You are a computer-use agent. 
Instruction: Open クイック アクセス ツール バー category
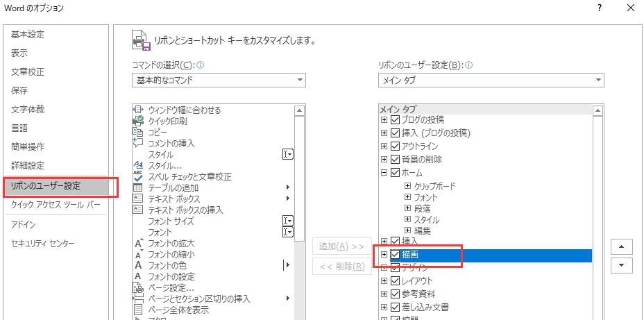click(56, 205)
